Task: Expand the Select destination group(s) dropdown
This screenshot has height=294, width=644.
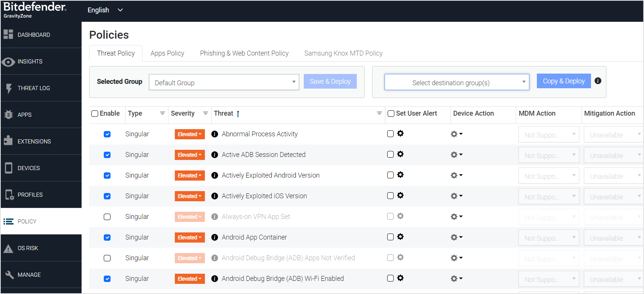Action: coord(456,82)
